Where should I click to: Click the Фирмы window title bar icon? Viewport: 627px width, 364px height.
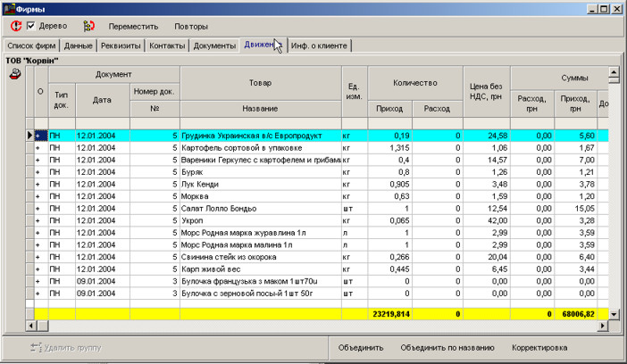coord(8,8)
